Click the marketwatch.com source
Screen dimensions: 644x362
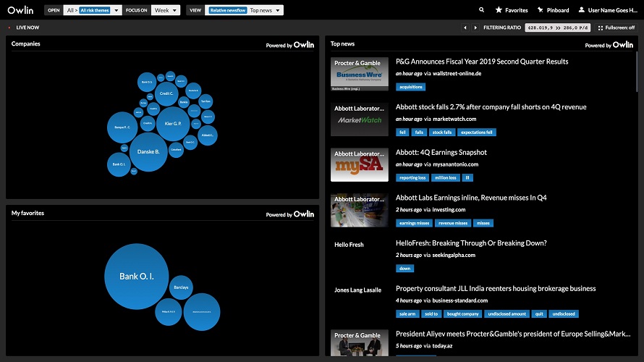tap(454, 119)
